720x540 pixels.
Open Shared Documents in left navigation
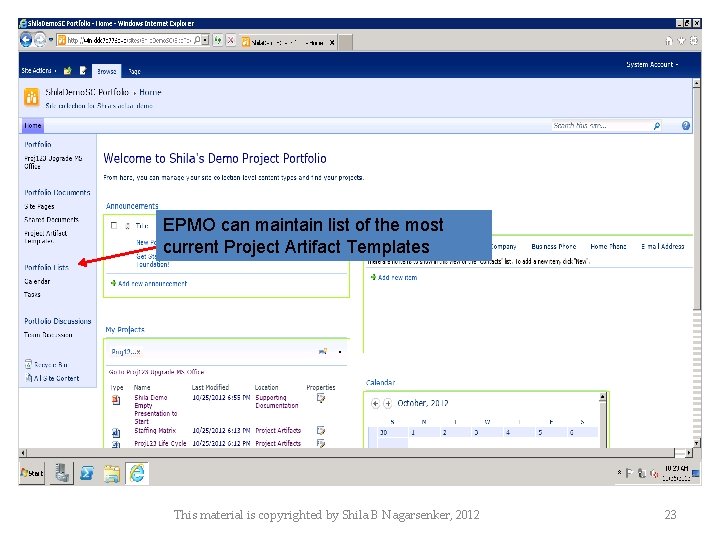(51, 219)
